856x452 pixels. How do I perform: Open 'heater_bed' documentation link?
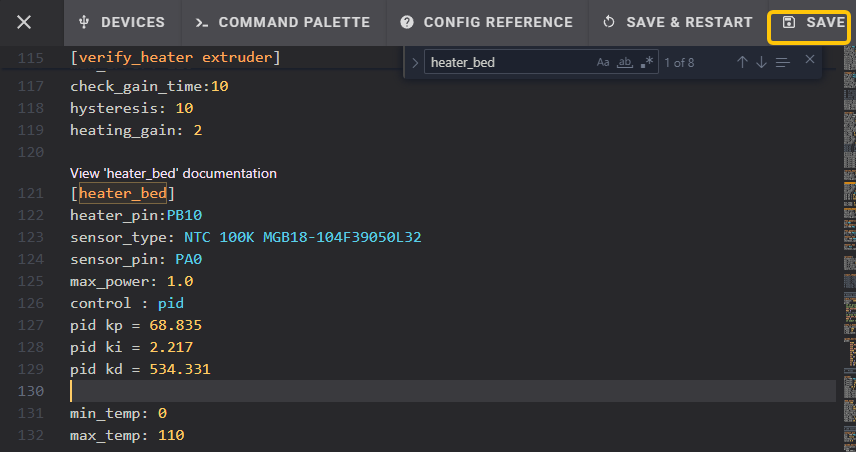pos(173,173)
